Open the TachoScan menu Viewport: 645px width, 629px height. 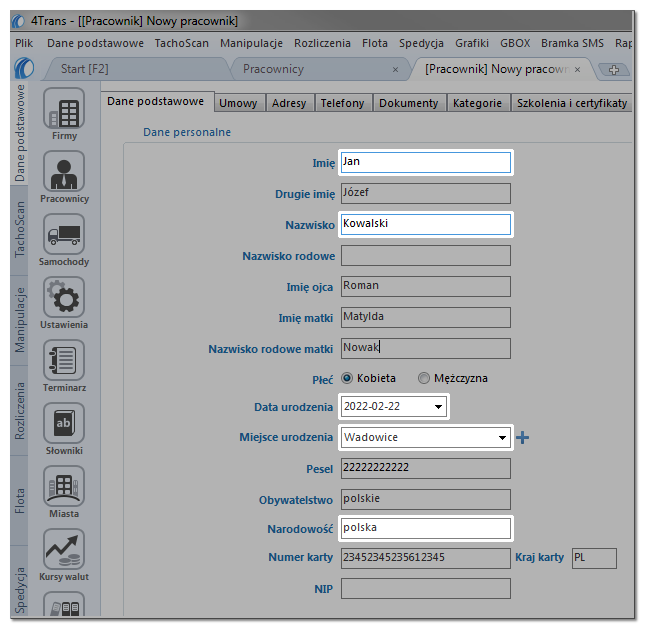coord(182,43)
